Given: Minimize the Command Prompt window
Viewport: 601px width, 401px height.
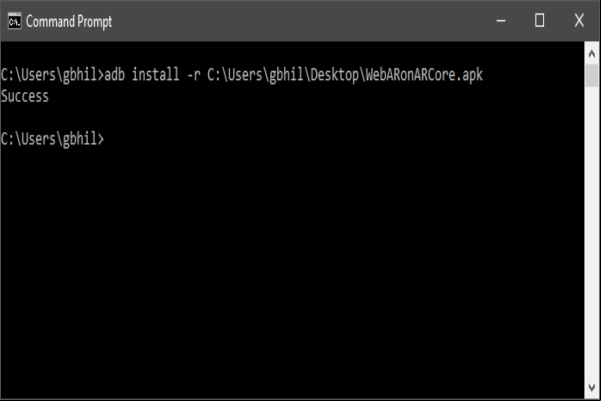Looking at the screenshot, I should point(501,21).
